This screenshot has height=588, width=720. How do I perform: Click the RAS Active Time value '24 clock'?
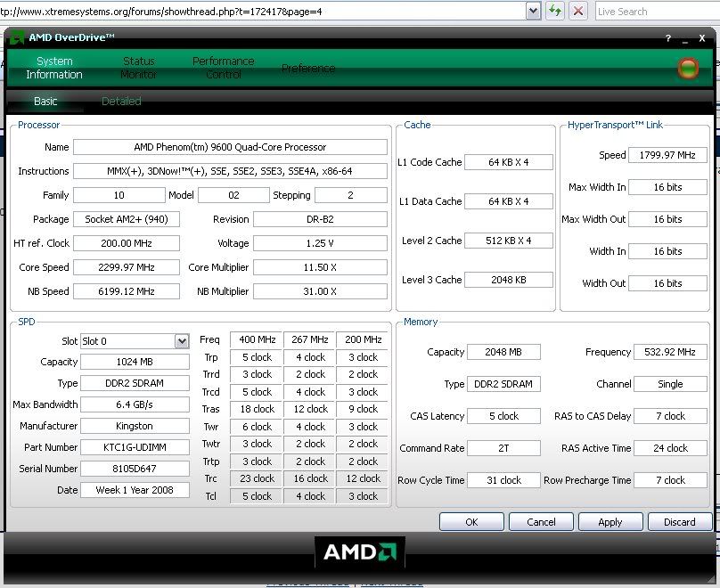point(670,448)
